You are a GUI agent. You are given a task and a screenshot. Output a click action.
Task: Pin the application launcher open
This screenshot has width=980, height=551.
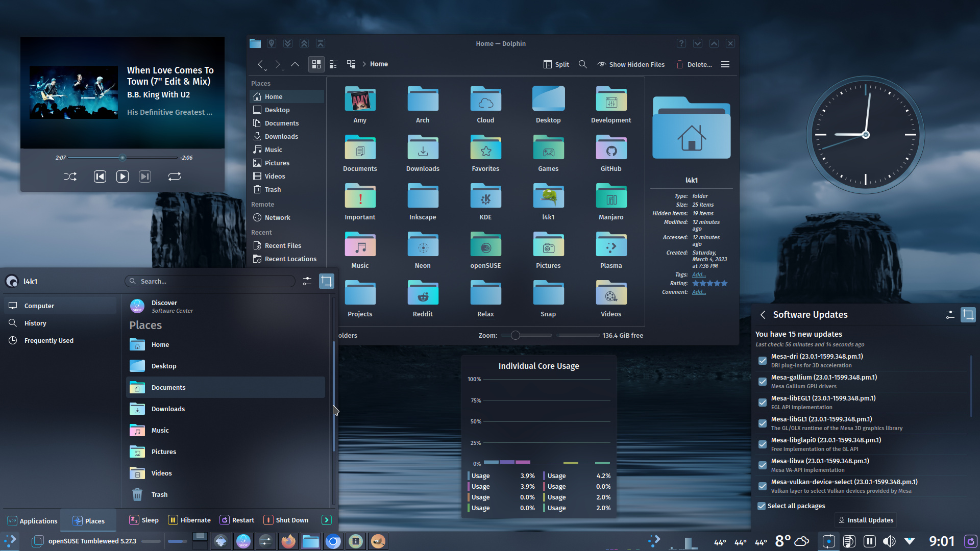(x=327, y=281)
